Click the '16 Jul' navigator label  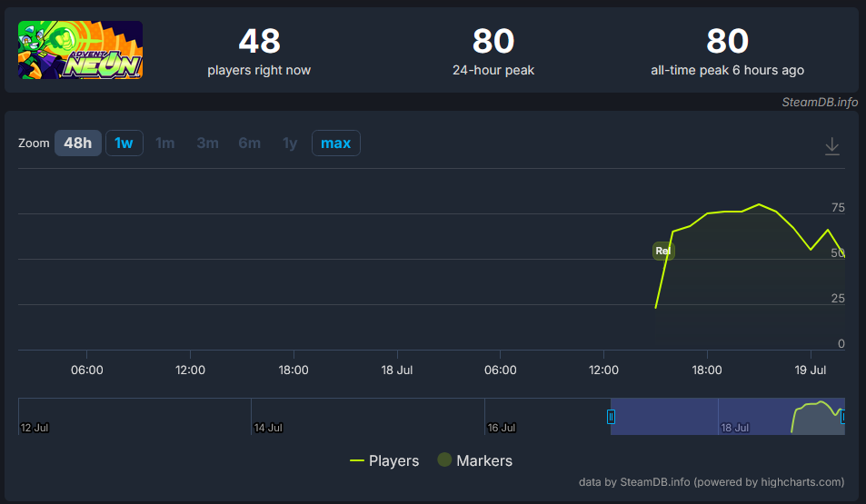click(502, 428)
